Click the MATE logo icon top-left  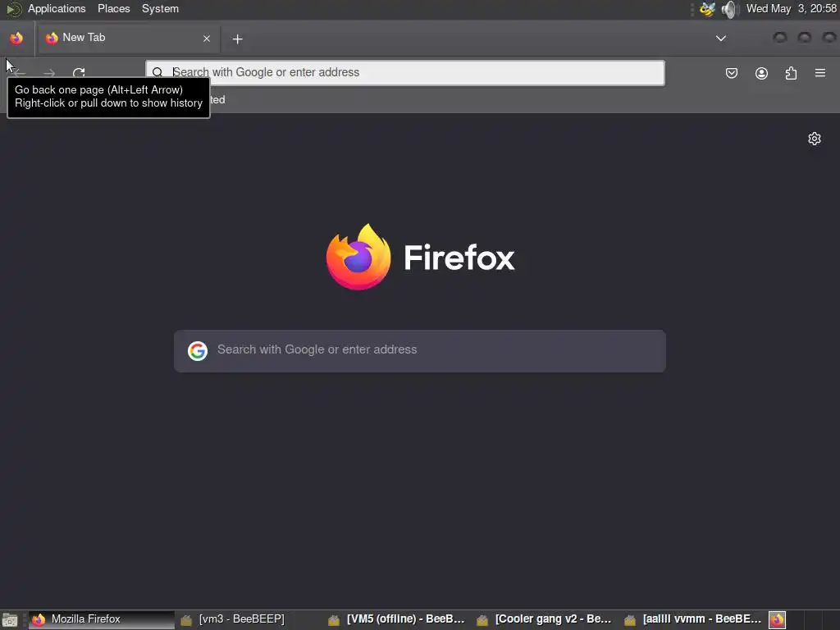[13, 9]
